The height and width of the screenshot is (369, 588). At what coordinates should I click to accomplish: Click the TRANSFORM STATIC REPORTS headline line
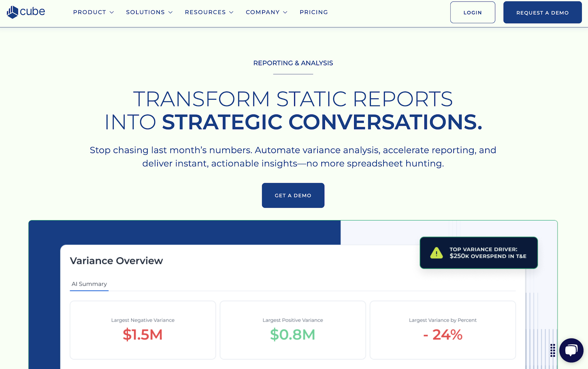pyautogui.click(x=293, y=99)
